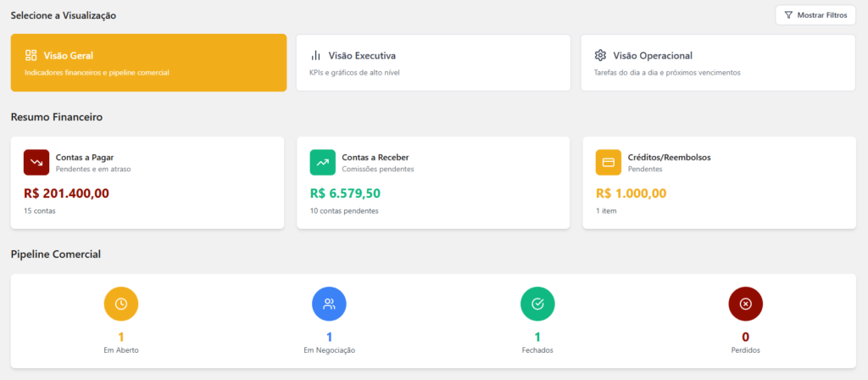Viewport: 868px width, 380px height.
Task: Select the Visão Geral view card
Action: click(148, 63)
